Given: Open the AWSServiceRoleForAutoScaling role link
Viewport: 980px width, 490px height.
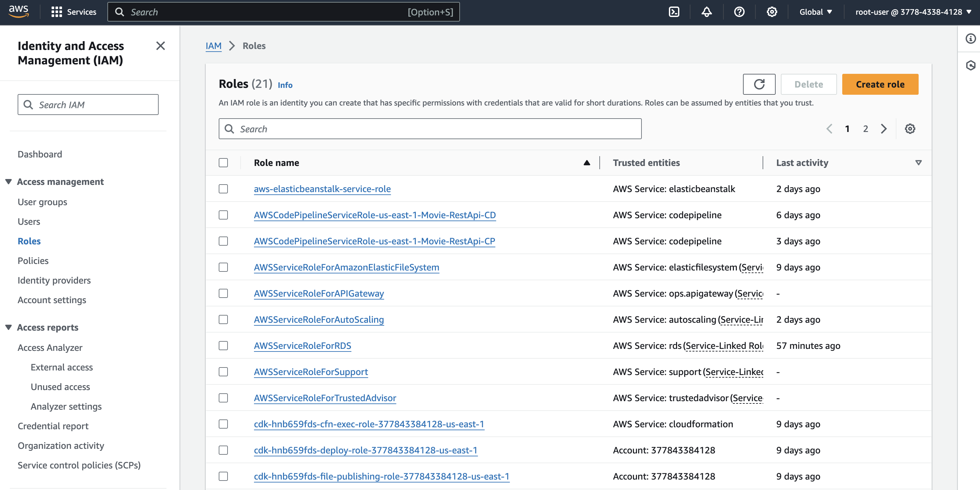Looking at the screenshot, I should click(x=318, y=319).
